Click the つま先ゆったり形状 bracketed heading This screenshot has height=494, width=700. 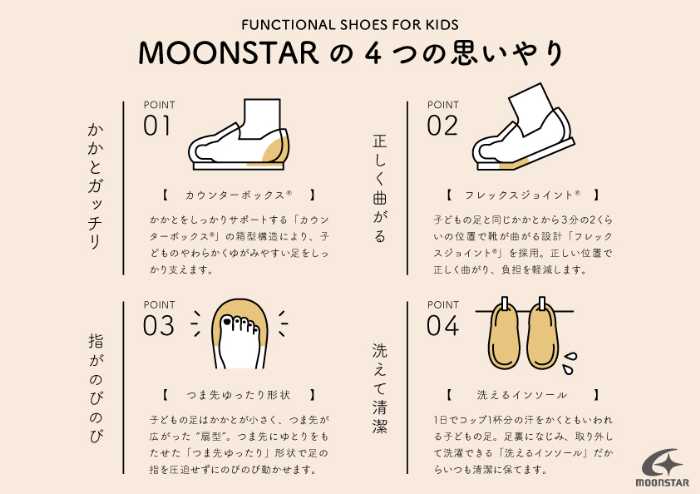coord(239,394)
